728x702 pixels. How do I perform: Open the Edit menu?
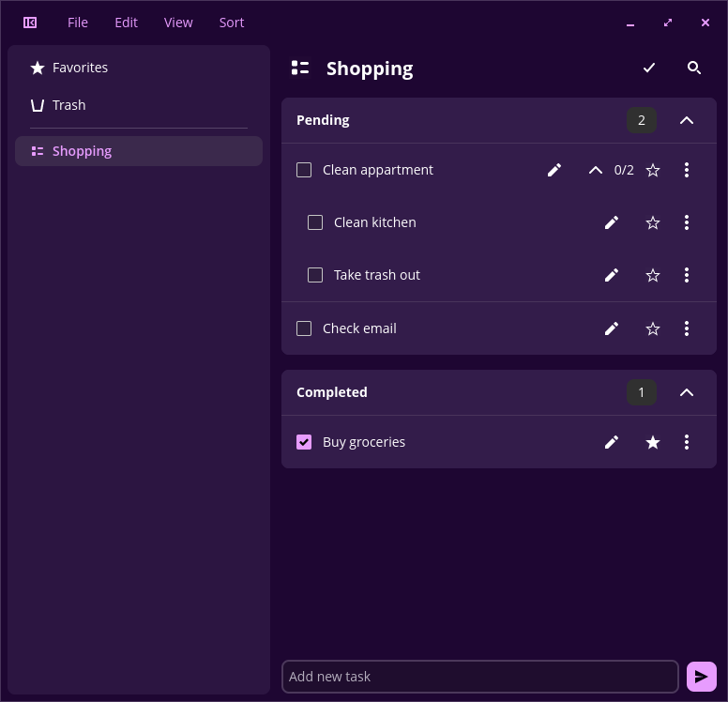click(127, 23)
